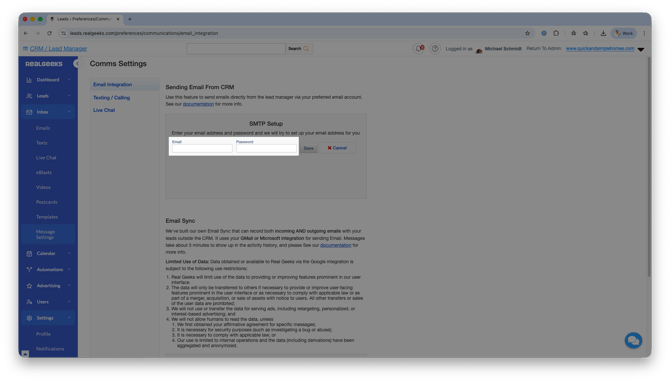The height and width of the screenshot is (382, 670).
Task: Expand the Calendar menu chevron
Action: coord(69,254)
